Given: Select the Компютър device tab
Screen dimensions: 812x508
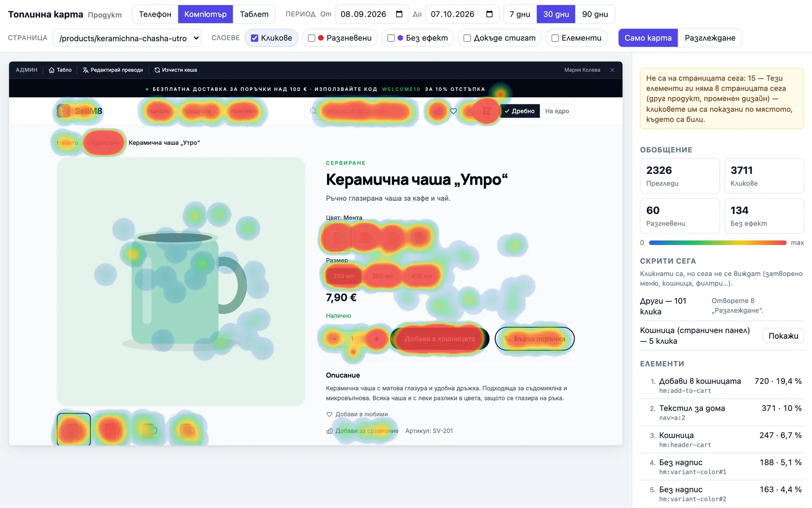Looking at the screenshot, I should [x=206, y=14].
